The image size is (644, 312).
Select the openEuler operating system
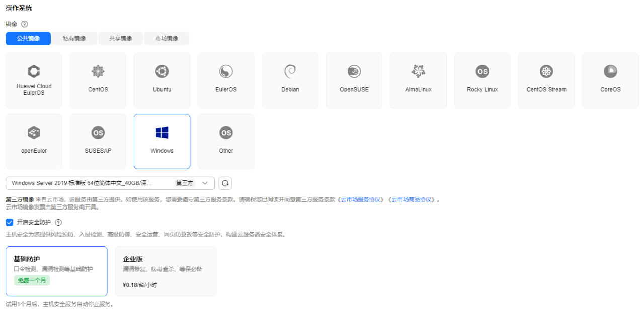(x=34, y=141)
